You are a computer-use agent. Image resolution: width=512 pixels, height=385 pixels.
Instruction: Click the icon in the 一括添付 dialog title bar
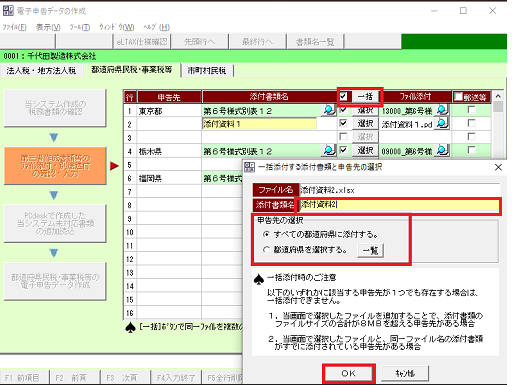click(x=249, y=167)
